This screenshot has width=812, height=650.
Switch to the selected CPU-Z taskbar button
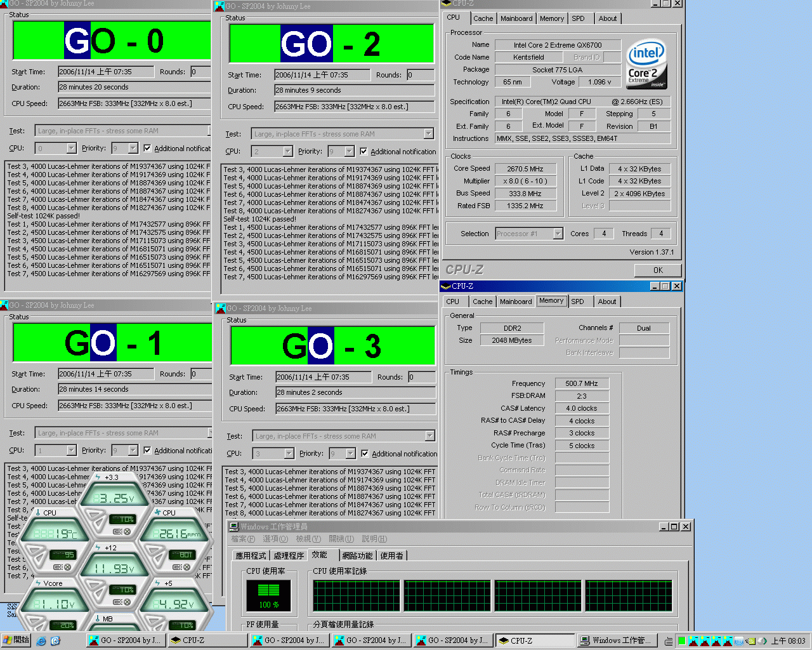pyautogui.click(x=535, y=640)
